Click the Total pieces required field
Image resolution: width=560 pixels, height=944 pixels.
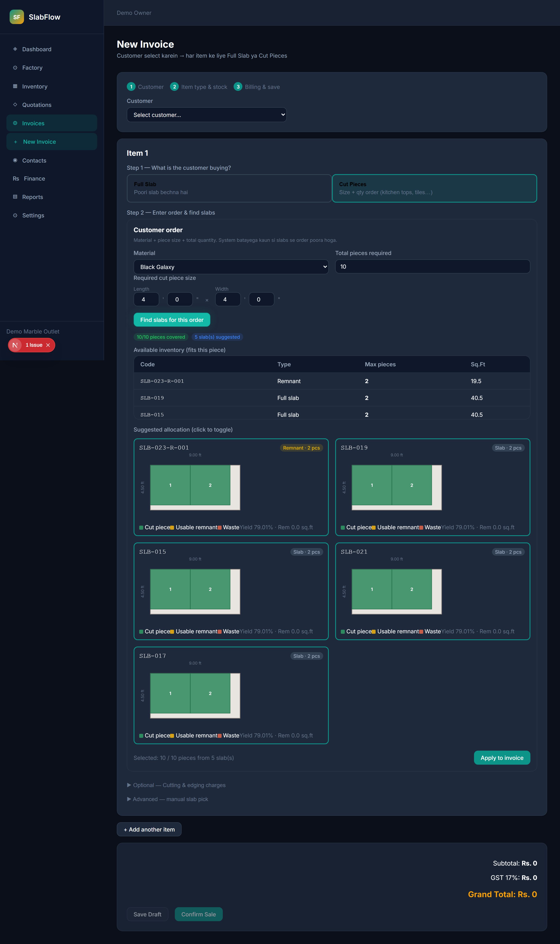click(432, 267)
